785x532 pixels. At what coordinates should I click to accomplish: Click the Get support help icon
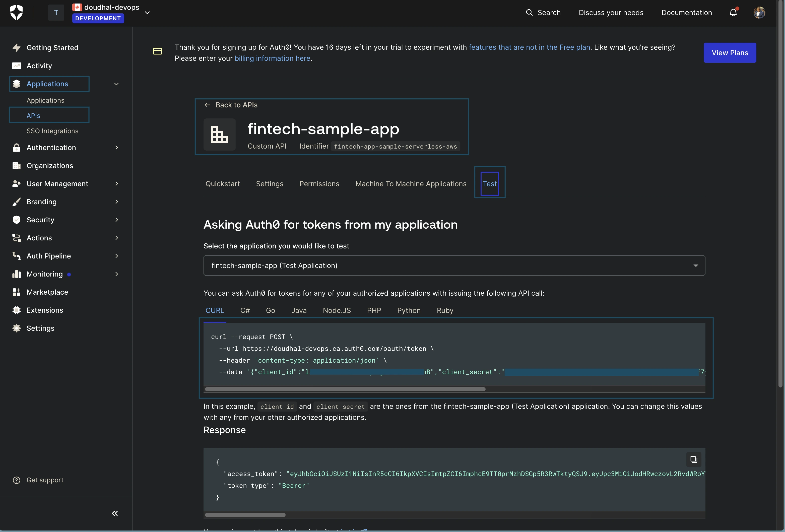click(16, 480)
